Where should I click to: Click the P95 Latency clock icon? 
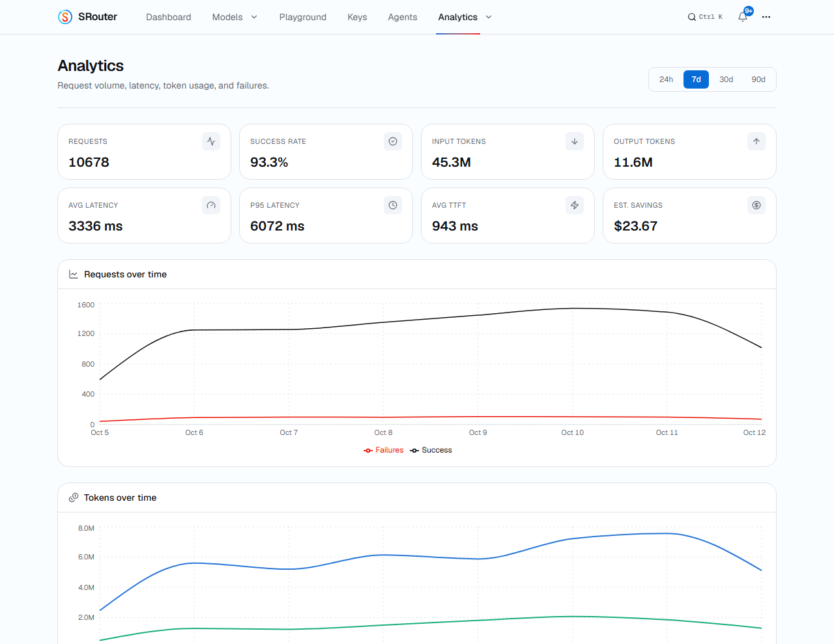(393, 205)
